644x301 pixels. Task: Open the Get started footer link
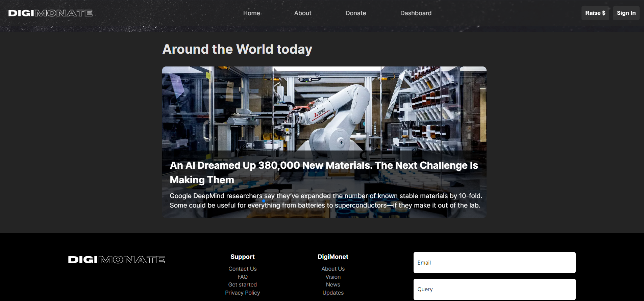243,284
